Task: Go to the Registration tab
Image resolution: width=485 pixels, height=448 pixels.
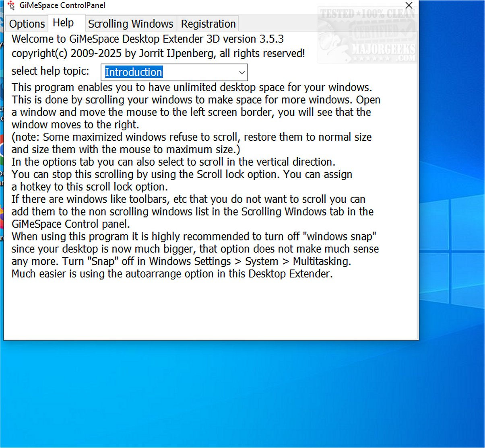Action: coord(208,24)
